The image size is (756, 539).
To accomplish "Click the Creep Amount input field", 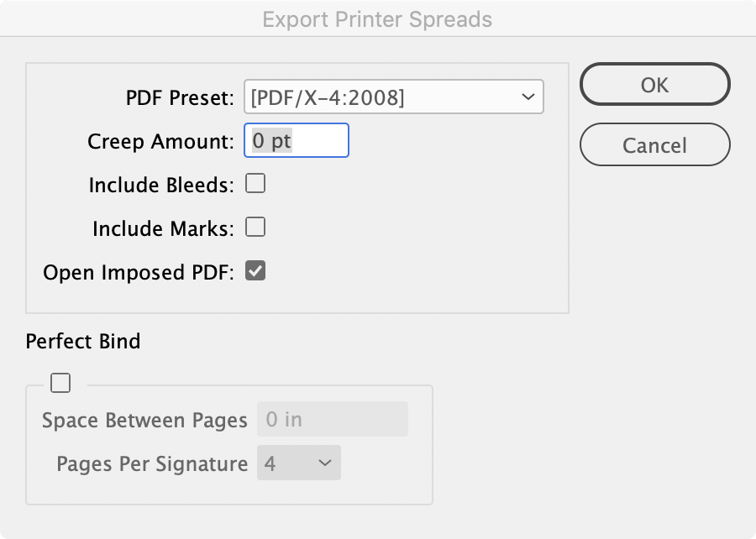I will [x=297, y=141].
